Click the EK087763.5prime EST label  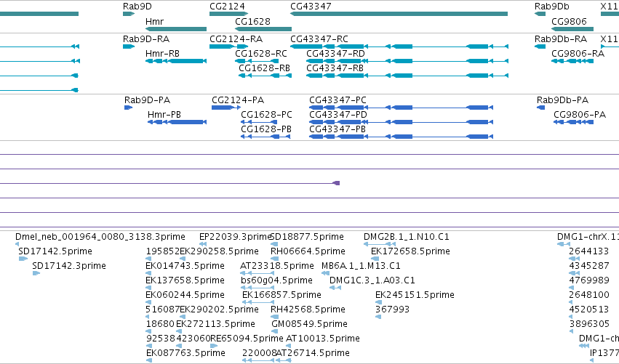click(x=185, y=353)
